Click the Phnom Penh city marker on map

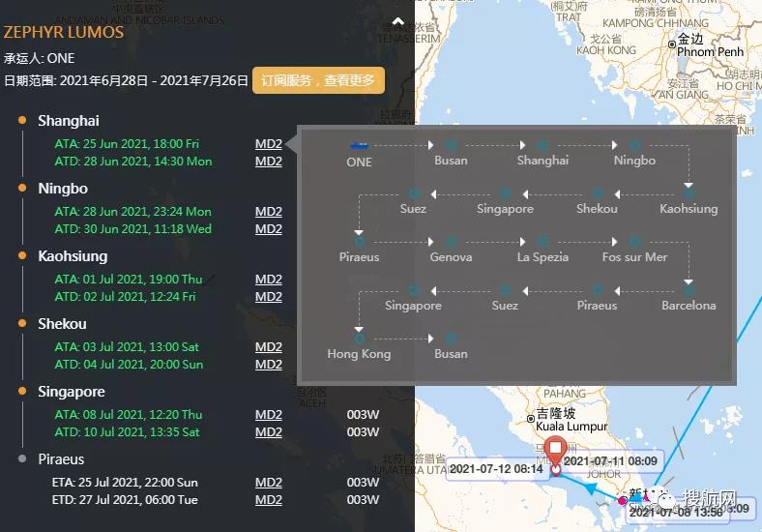[x=672, y=44]
